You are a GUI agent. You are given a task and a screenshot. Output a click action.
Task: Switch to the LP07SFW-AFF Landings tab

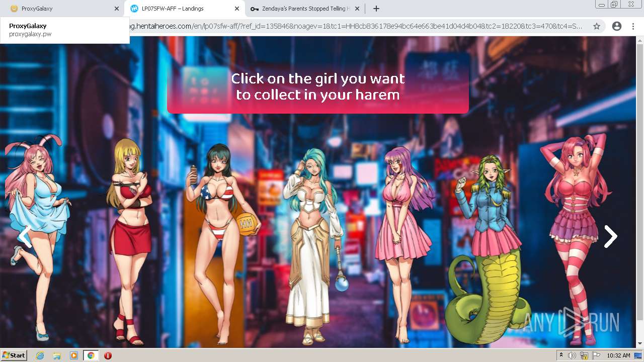coord(184,9)
